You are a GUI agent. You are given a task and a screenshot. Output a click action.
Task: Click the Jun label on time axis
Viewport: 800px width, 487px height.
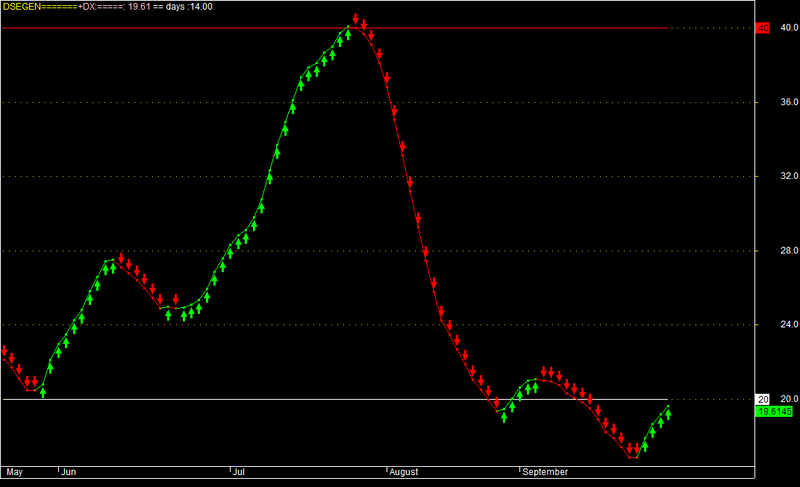tap(68, 472)
